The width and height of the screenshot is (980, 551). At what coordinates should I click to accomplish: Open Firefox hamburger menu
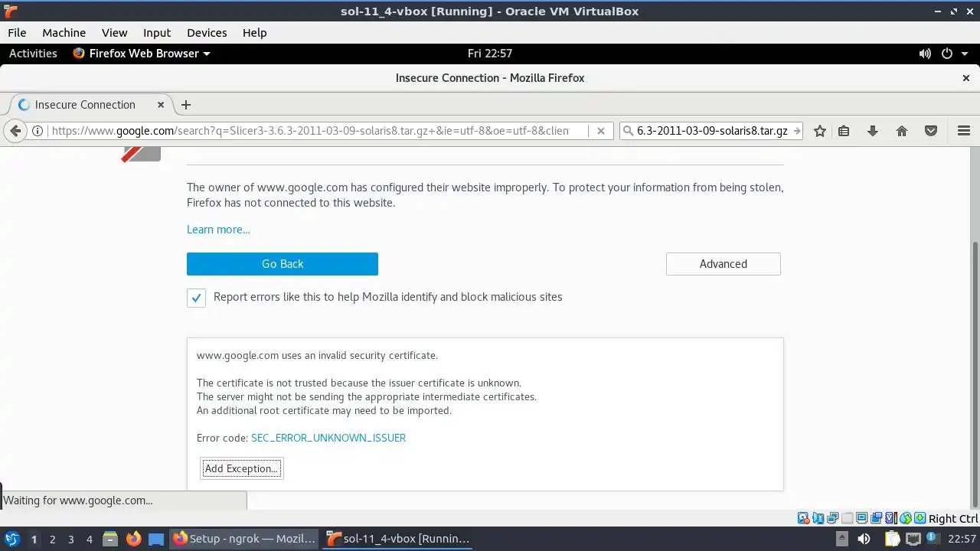(x=964, y=131)
